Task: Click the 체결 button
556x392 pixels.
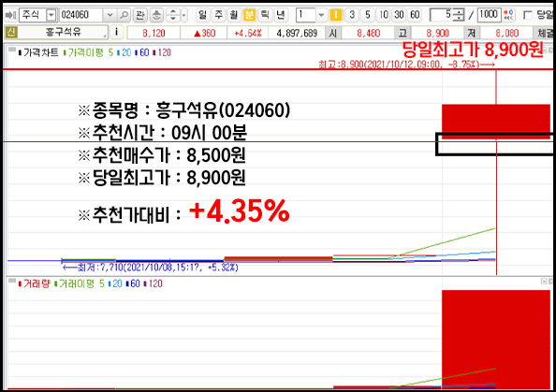Action: 544,33
